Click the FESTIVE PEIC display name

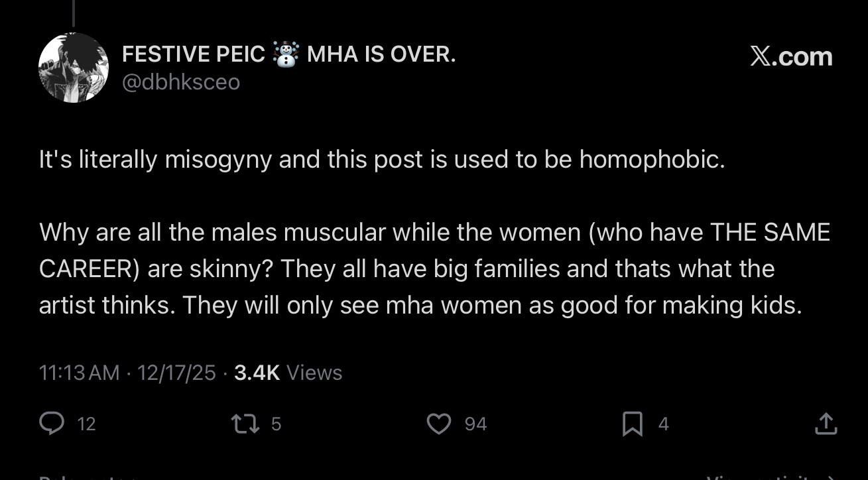[194, 54]
